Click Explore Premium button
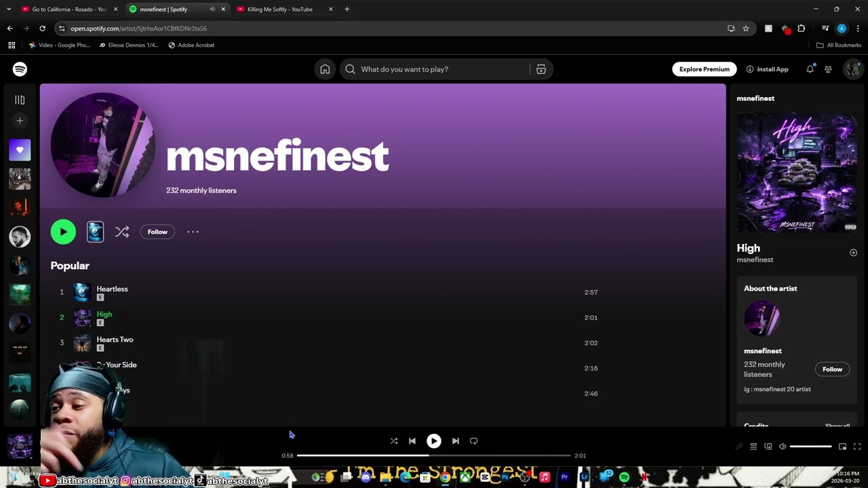 704,69
